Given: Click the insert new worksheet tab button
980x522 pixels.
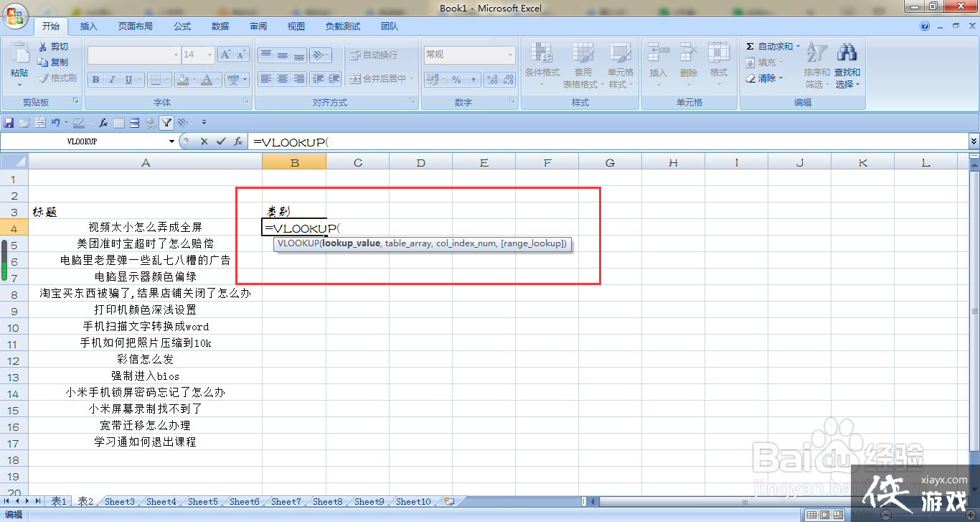Looking at the screenshot, I should click(x=449, y=501).
